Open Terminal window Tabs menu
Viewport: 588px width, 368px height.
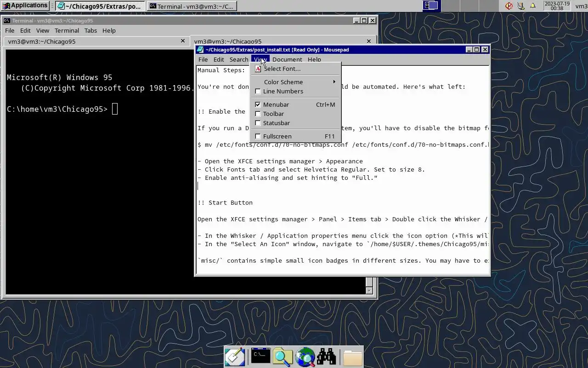pos(90,30)
